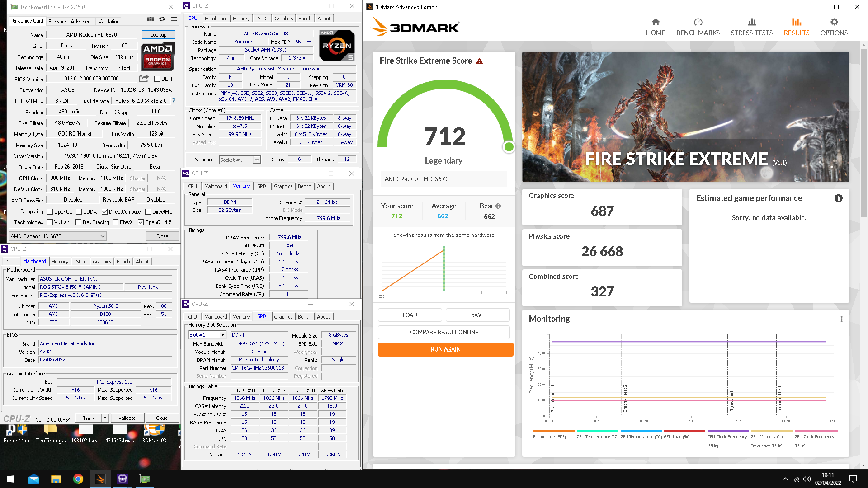Open Mail from the taskbar
868x488 pixels.
coord(33,479)
